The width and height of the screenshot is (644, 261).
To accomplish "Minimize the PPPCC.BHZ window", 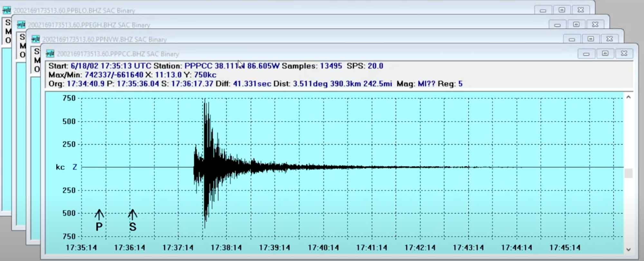I will (586, 53).
